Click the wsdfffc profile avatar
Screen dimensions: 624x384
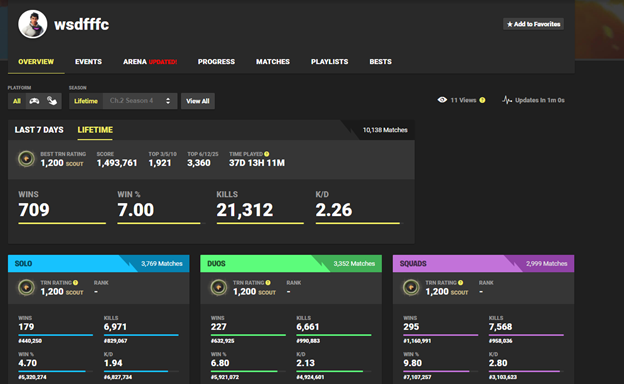pos(33,24)
